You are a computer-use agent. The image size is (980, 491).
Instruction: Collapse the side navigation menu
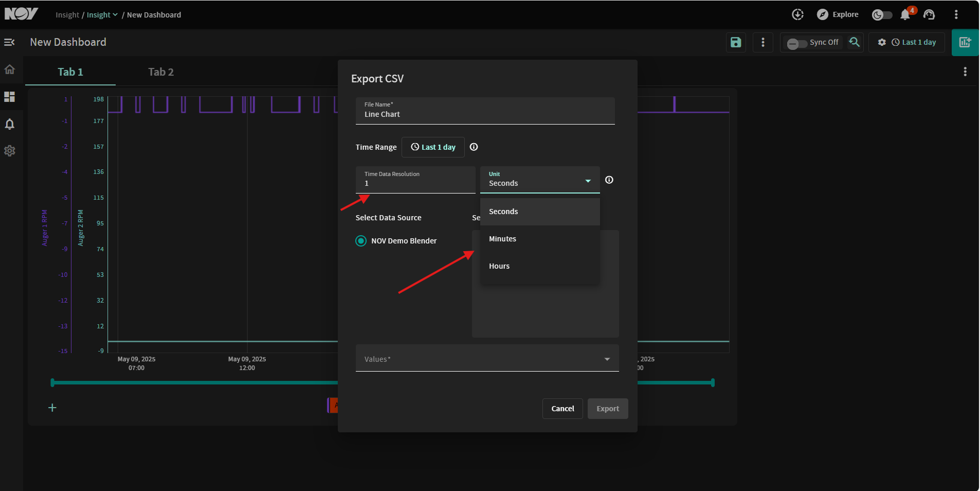coord(9,42)
